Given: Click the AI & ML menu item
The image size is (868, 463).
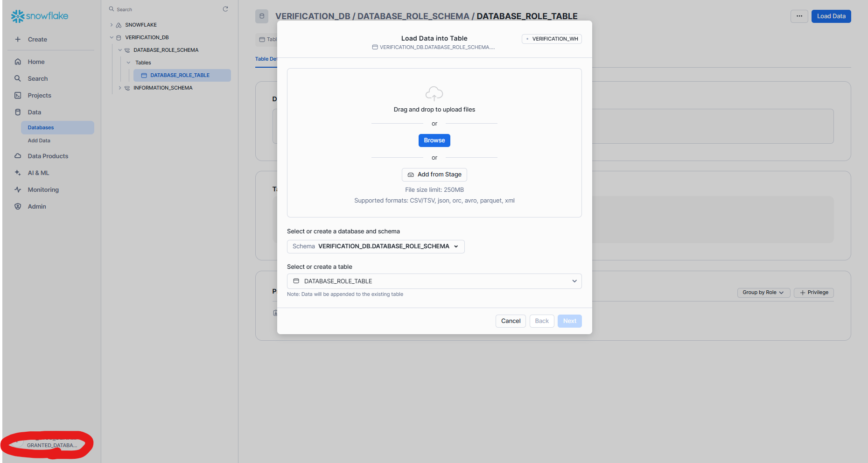Looking at the screenshot, I should tap(38, 173).
